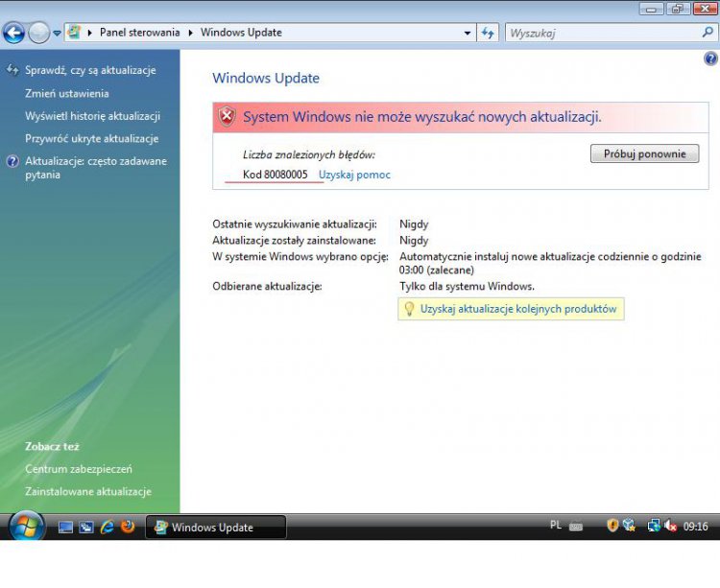The width and height of the screenshot is (720, 588).
Task: Select Windows Update breadcrumb
Action: 241,33
